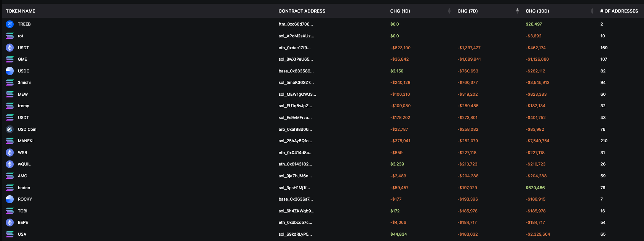Click the Ethereum icon beside WSB
This screenshot has width=644, height=241.
coord(10,153)
